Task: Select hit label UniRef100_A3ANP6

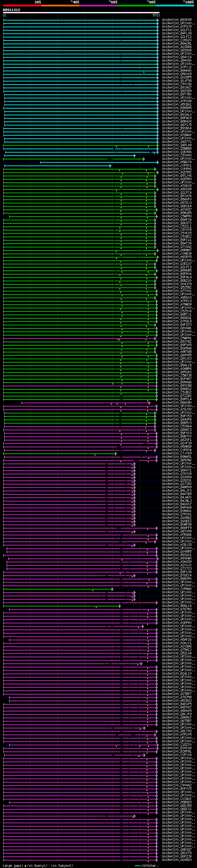Action: point(176,369)
